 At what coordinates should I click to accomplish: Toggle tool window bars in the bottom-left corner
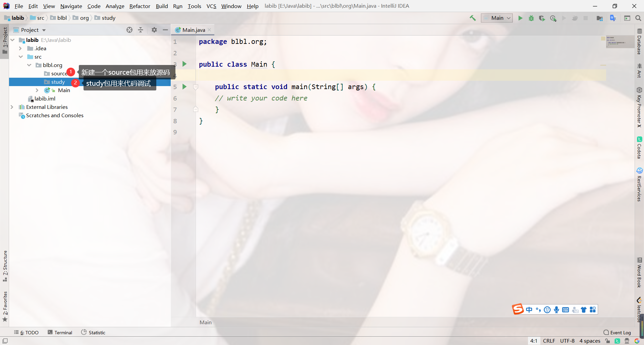pos(5,341)
